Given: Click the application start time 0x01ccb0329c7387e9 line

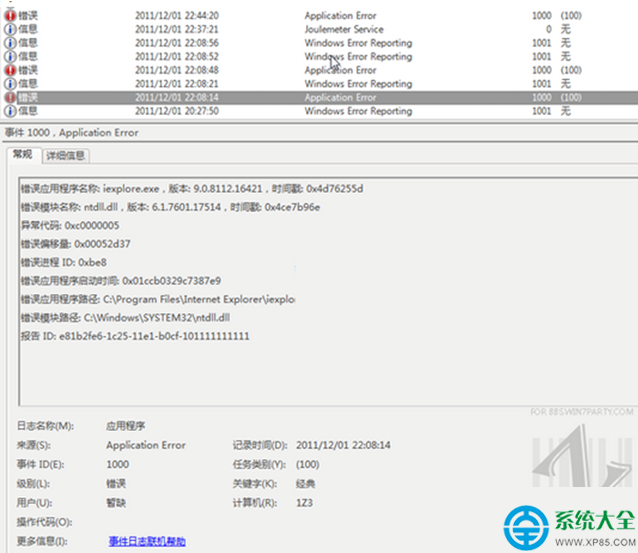Looking at the screenshot, I should (121, 281).
